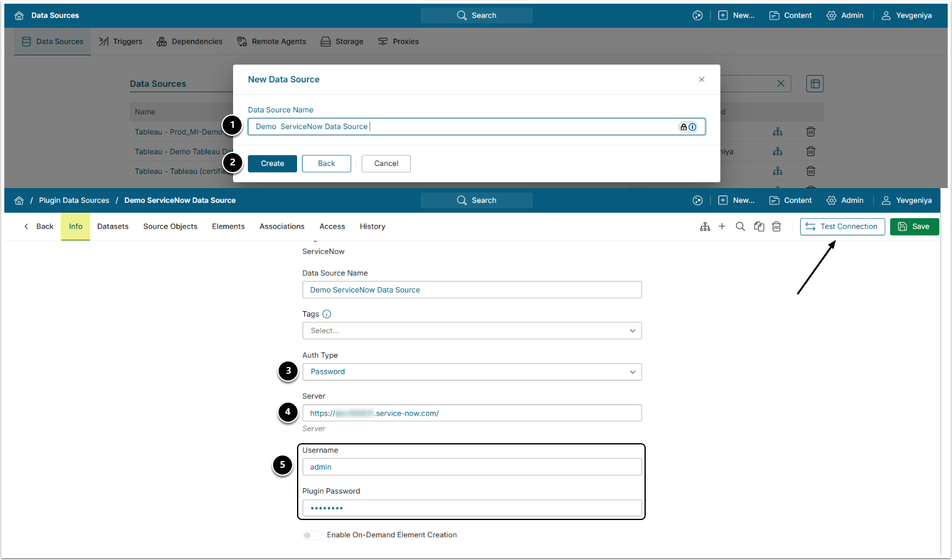Duplicate the data source with the copy icon
952x560 pixels.
(x=759, y=227)
